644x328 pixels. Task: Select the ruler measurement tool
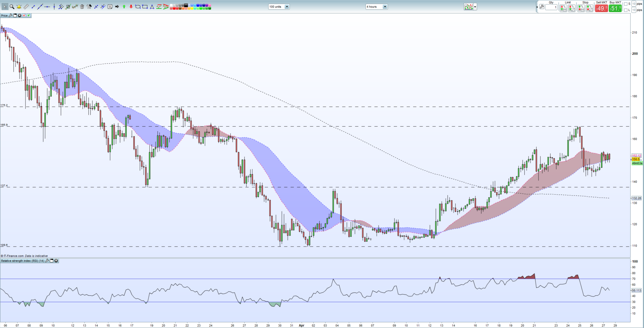pyautogui.click(x=26, y=7)
